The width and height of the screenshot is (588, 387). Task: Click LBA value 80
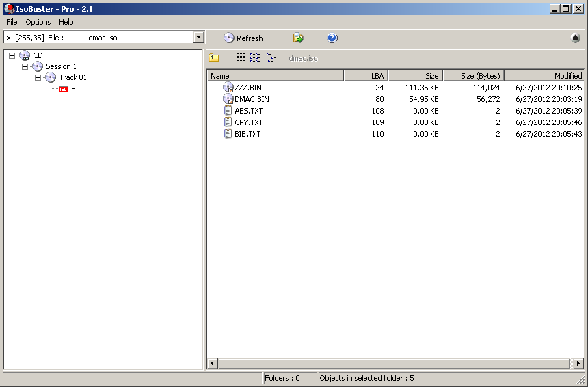point(379,99)
